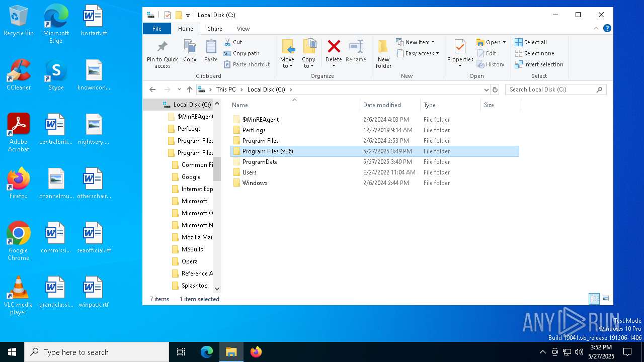644x362 pixels.
Task: Click Select all
Action: coord(531,42)
